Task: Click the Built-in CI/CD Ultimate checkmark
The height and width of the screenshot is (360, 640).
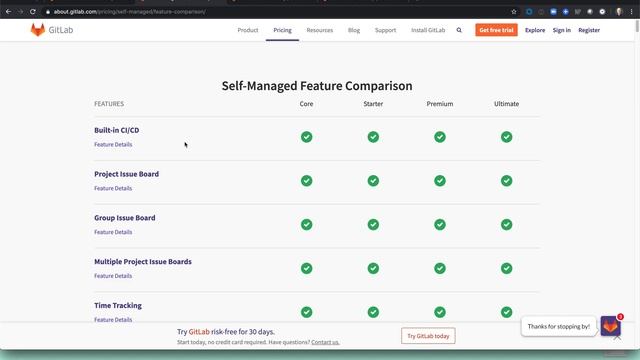Action: (x=507, y=137)
